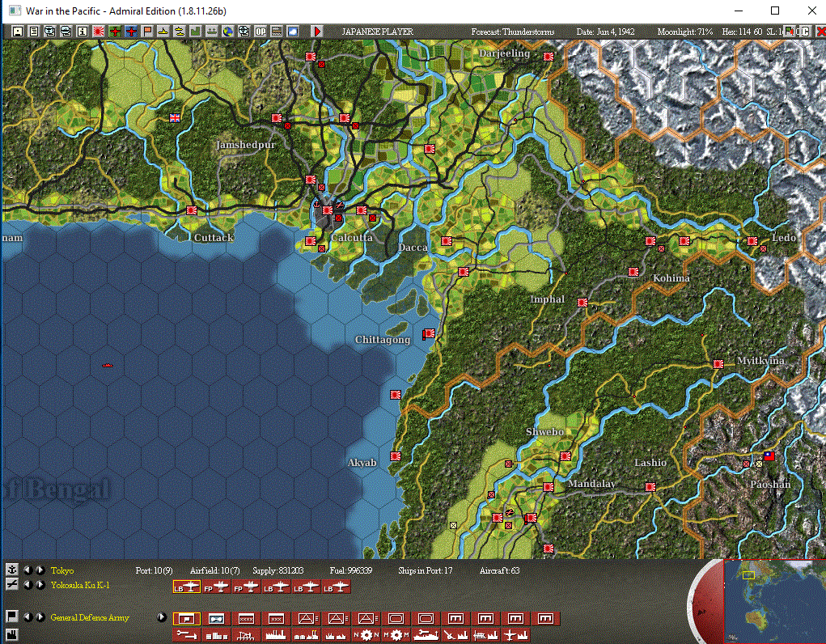Click the globe toolbar icon
826x644 pixels.
(x=227, y=32)
